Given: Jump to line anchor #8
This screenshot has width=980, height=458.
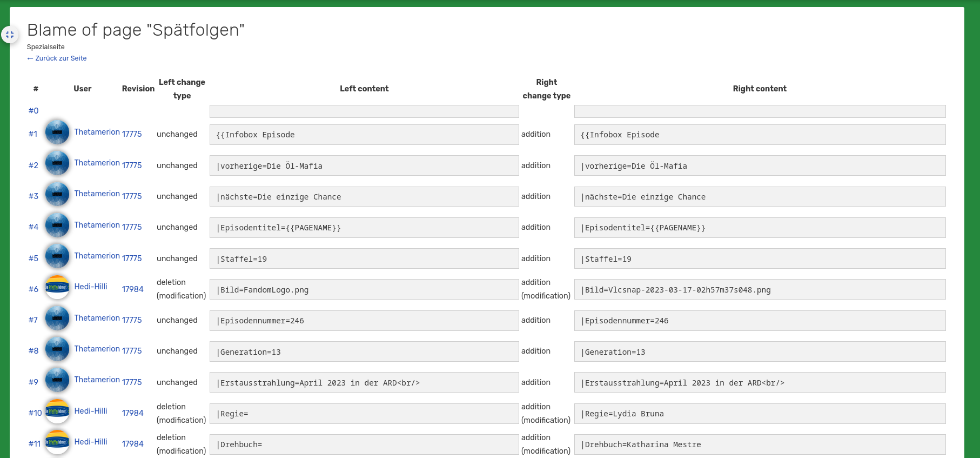Looking at the screenshot, I should tap(33, 351).
